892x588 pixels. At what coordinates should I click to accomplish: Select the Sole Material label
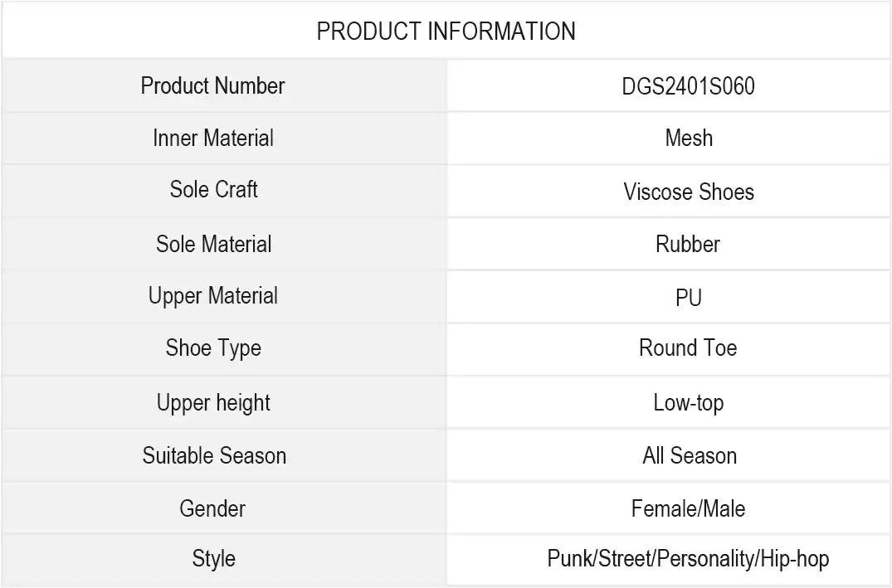tap(213, 244)
